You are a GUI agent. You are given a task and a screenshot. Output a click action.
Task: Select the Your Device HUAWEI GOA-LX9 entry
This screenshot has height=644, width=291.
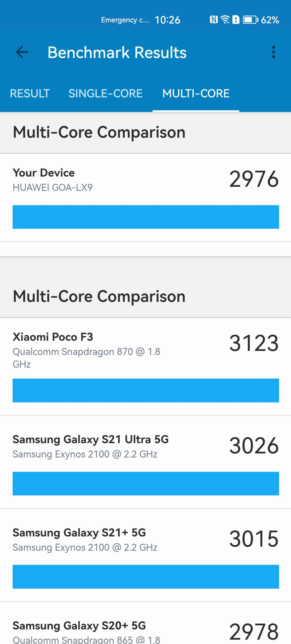click(145, 198)
